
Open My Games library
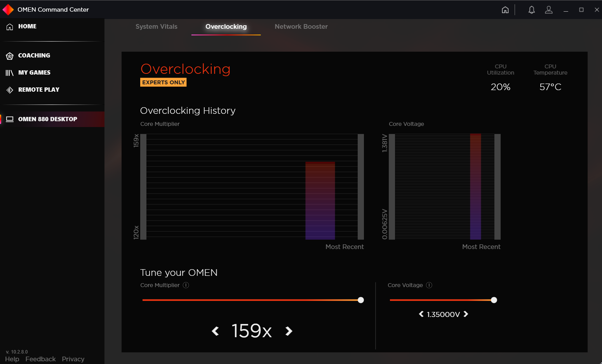pyautogui.click(x=34, y=72)
